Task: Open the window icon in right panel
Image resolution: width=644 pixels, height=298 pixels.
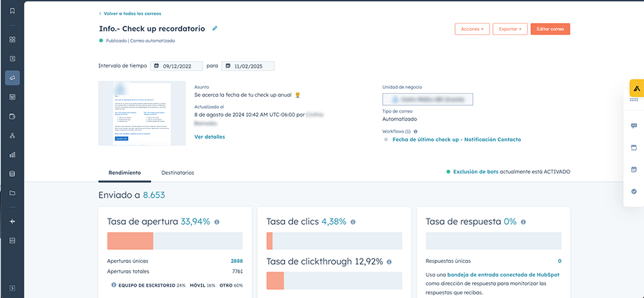Action: coord(634,148)
